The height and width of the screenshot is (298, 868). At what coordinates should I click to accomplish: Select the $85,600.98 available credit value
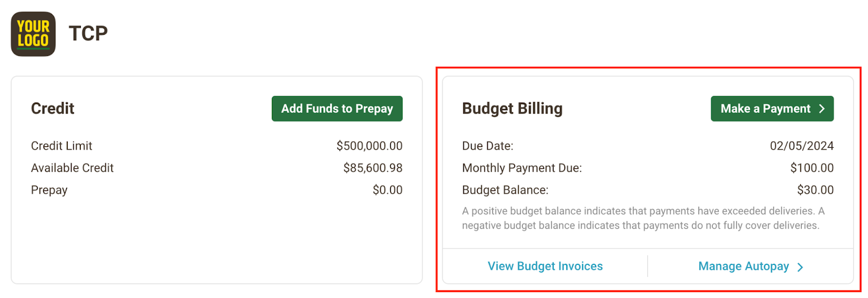pos(373,168)
